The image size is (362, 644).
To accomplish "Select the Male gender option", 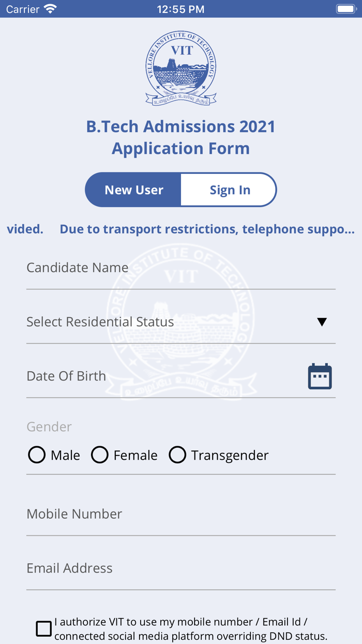I will point(37,455).
